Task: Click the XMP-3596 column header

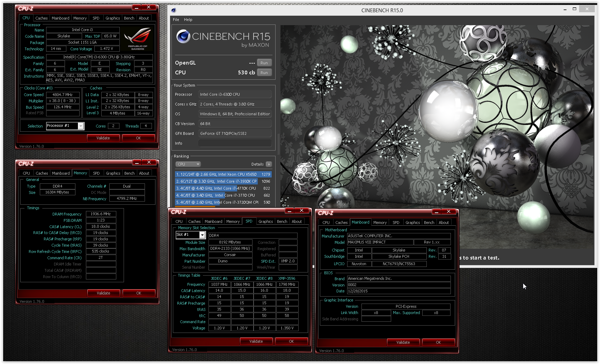Action: [x=287, y=278]
